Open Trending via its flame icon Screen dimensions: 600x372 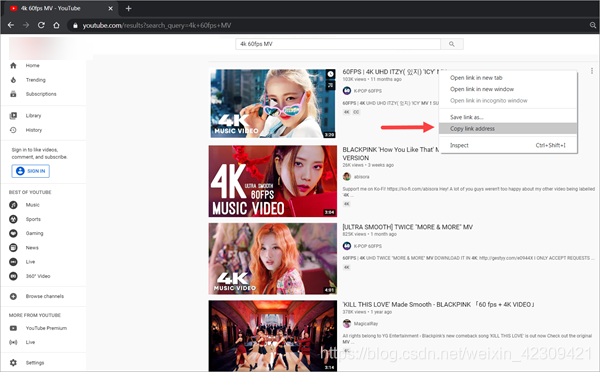pyautogui.click(x=13, y=80)
